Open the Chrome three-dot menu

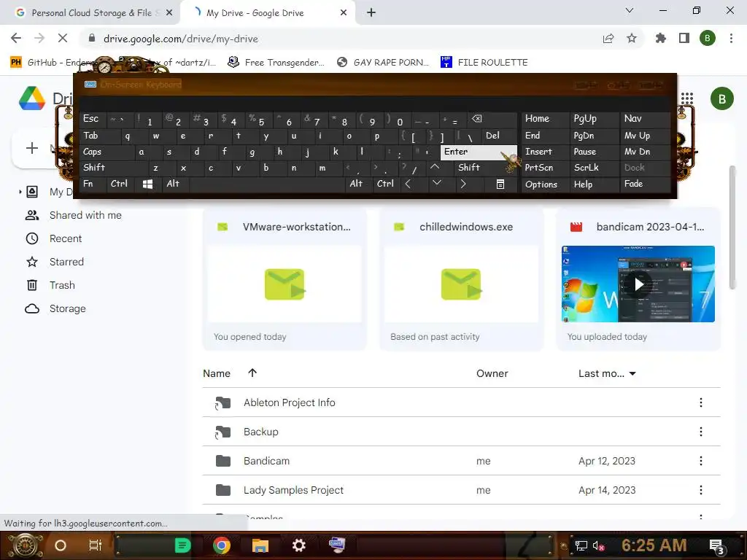[x=731, y=38]
